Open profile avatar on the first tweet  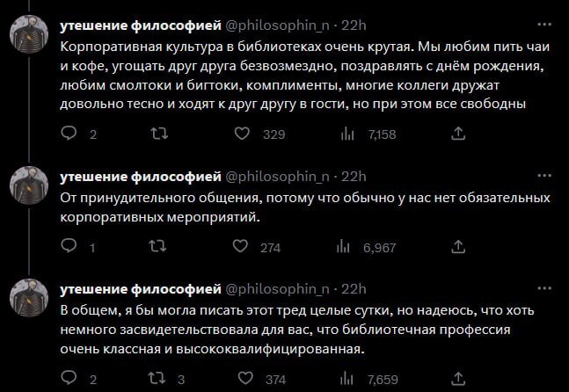click(30, 36)
